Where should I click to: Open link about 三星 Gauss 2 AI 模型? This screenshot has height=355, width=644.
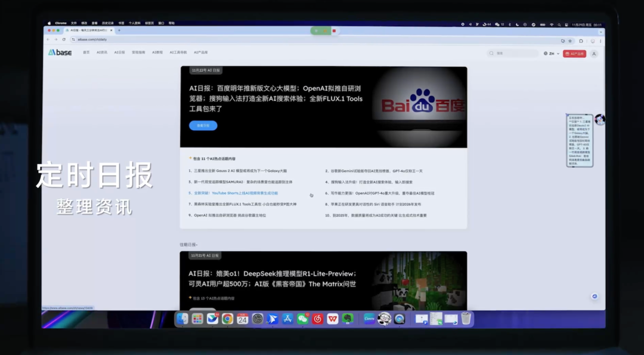click(x=238, y=171)
